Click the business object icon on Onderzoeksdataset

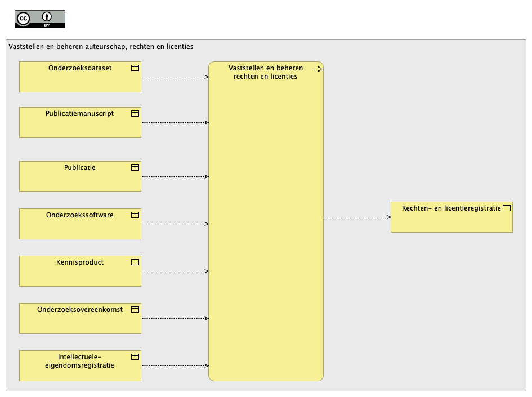(x=135, y=68)
